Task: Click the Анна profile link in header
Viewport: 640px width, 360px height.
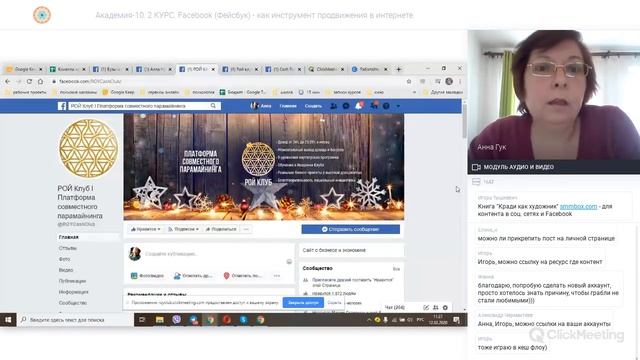Action: point(261,106)
